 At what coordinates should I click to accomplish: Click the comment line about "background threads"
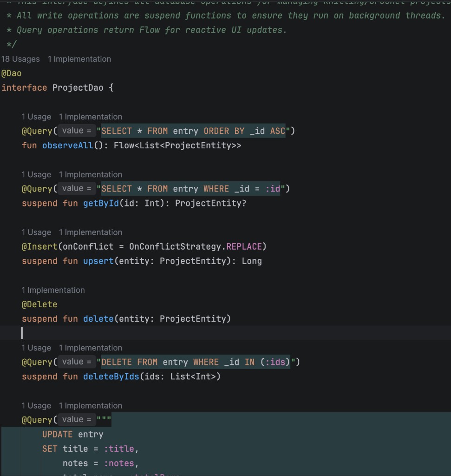point(226,15)
